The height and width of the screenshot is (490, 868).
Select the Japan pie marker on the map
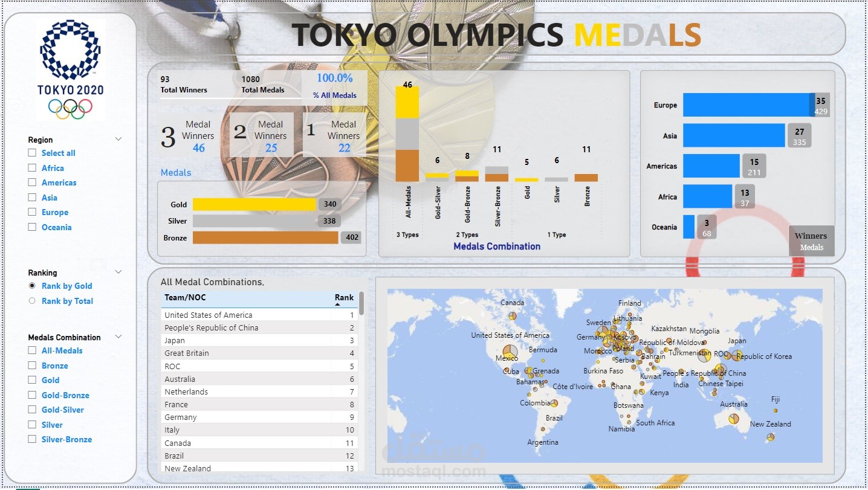737,356
